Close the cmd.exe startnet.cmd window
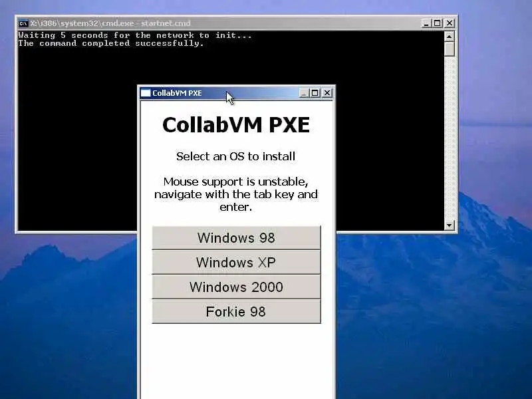This screenshot has width=532, height=399. coord(450,23)
